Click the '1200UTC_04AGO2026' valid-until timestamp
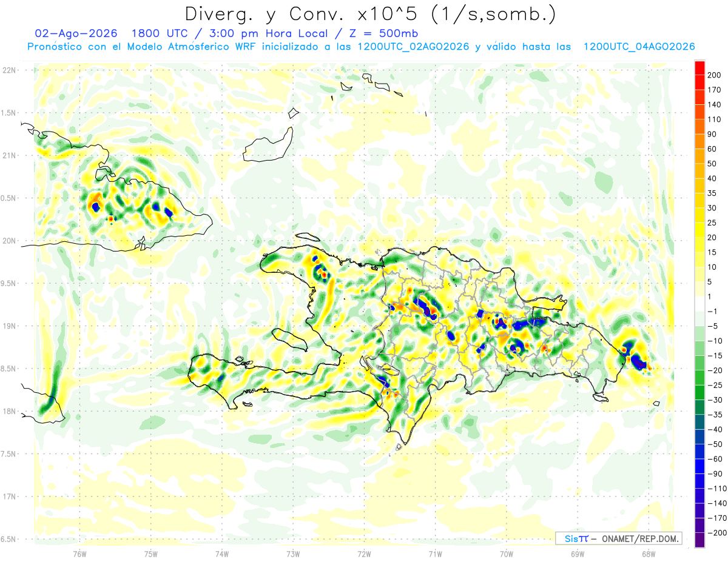The height and width of the screenshot is (562, 728). click(639, 47)
